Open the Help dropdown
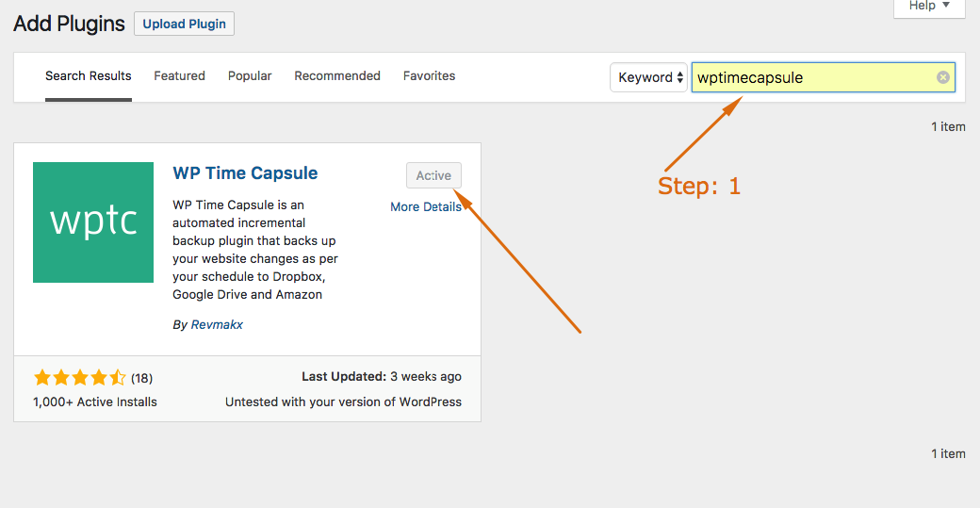This screenshot has width=980, height=508. click(x=929, y=7)
